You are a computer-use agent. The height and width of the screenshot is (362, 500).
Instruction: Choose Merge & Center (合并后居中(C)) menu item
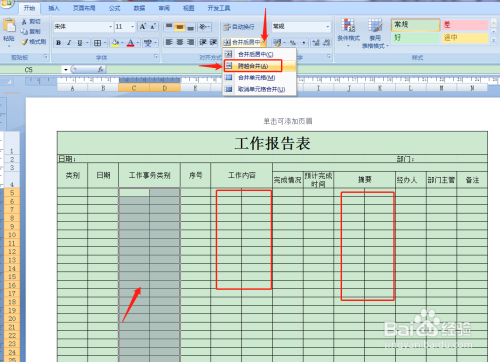259,54
